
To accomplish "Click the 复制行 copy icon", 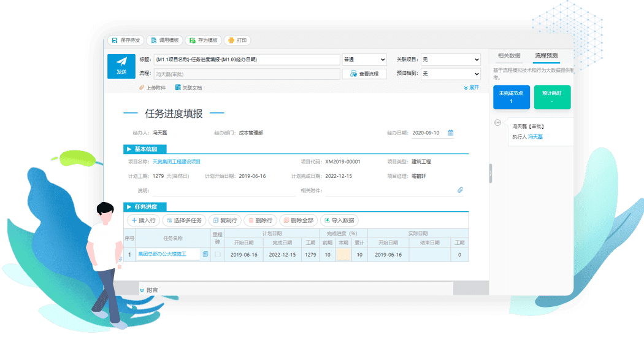I will (x=216, y=220).
